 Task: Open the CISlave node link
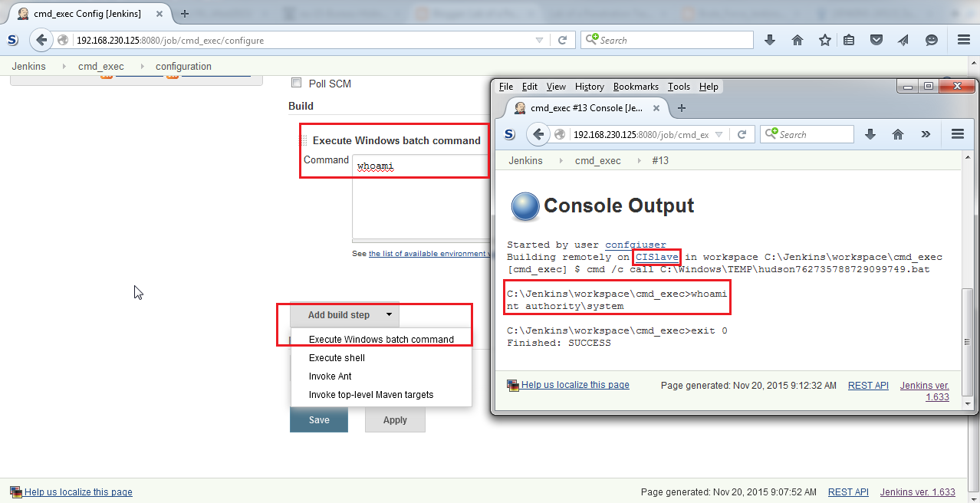(x=656, y=257)
